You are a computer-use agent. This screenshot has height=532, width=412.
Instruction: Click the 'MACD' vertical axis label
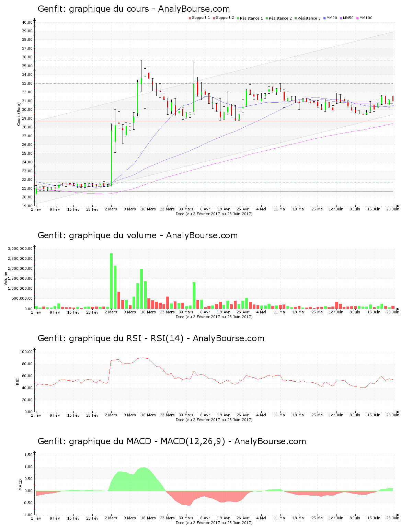coord(20,485)
